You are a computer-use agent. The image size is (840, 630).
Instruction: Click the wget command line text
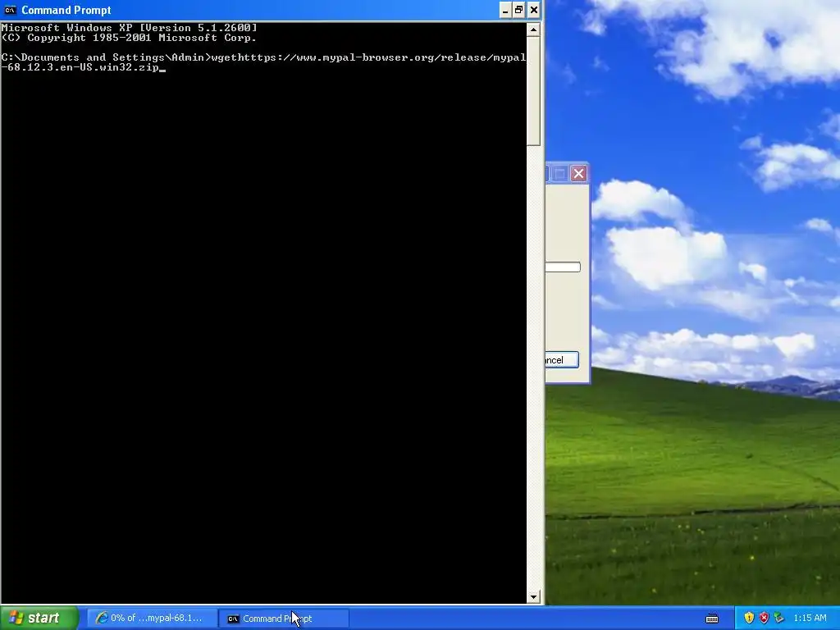click(263, 62)
